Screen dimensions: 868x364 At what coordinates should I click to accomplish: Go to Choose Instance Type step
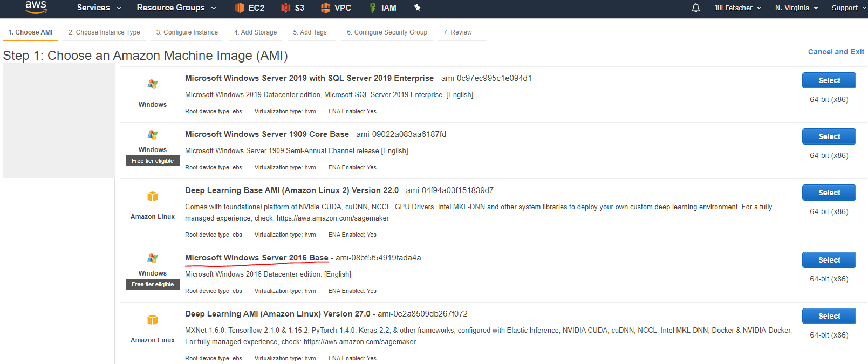[x=104, y=32]
